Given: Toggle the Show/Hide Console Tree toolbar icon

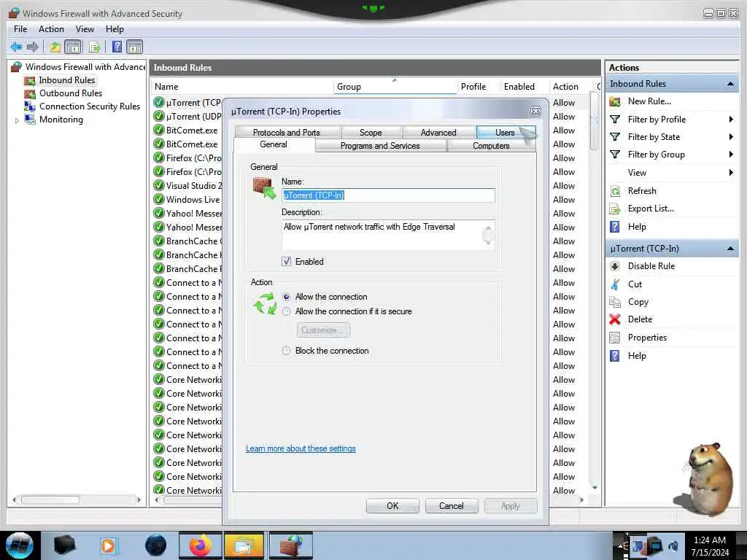Looking at the screenshot, I should pyautogui.click(x=73, y=47).
